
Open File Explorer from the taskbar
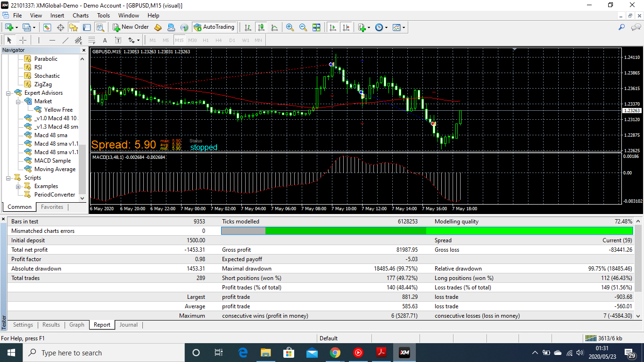[x=266, y=353]
